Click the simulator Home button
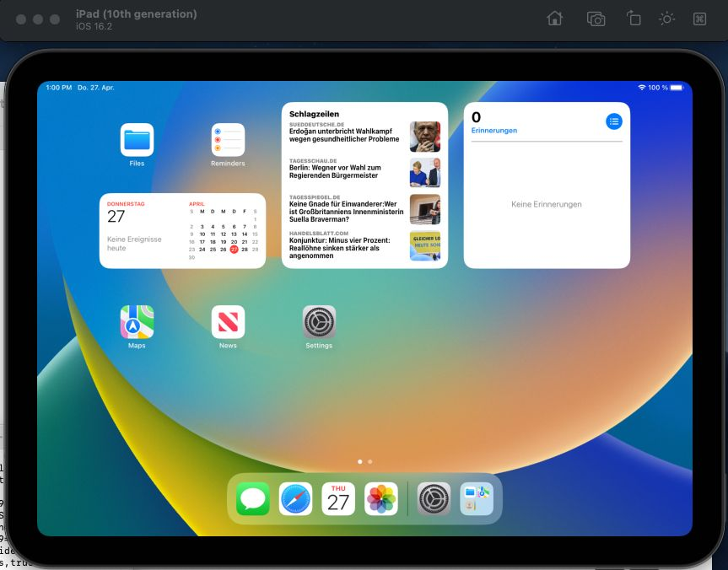Image resolution: width=728 pixels, height=570 pixels. click(555, 19)
